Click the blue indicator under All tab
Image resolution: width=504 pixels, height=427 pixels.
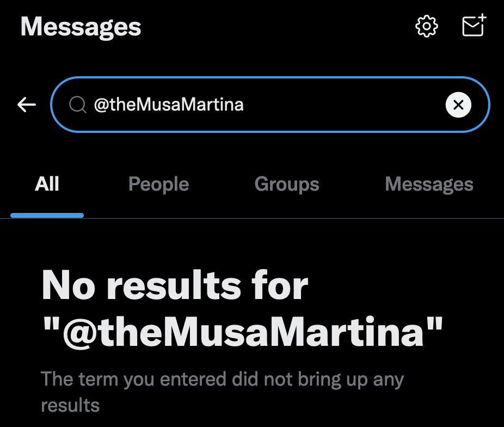[x=47, y=216]
